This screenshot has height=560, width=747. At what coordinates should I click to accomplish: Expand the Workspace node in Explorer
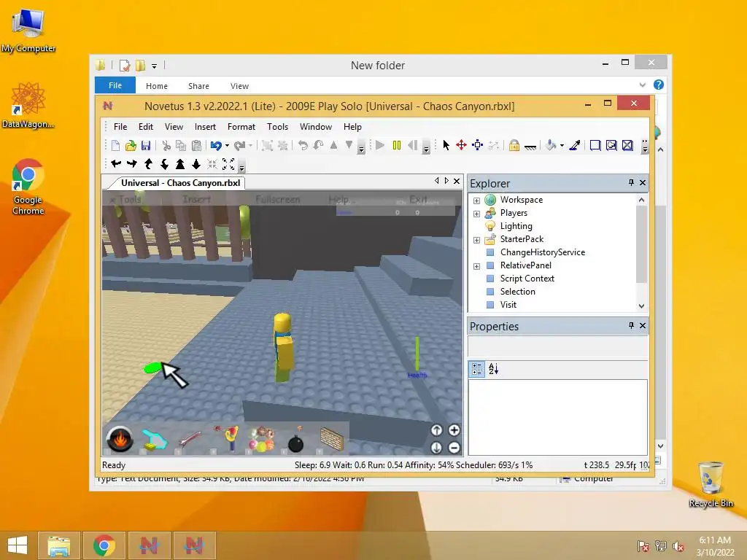[476, 201]
